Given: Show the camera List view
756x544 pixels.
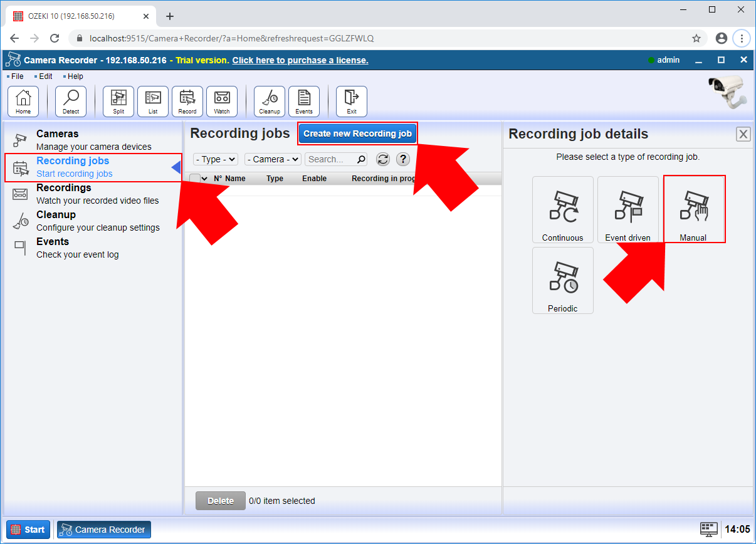Looking at the screenshot, I should (x=153, y=102).
